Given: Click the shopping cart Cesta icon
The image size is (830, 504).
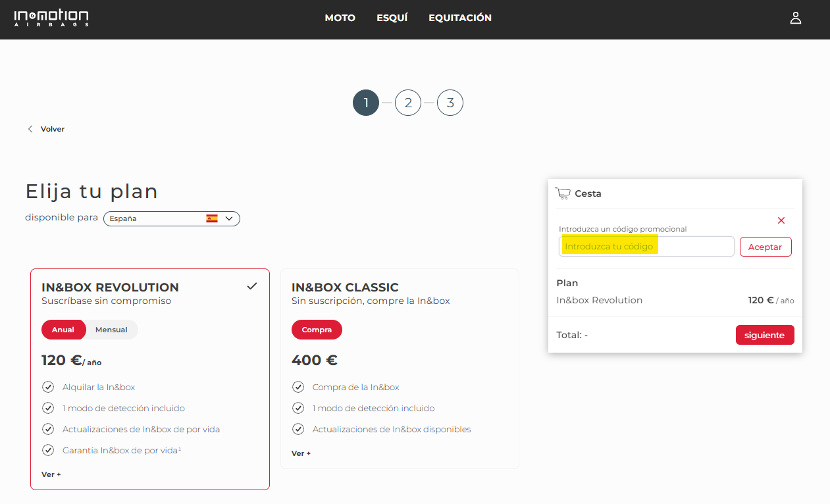Looking at the screenshot, I should coord(562,193).
